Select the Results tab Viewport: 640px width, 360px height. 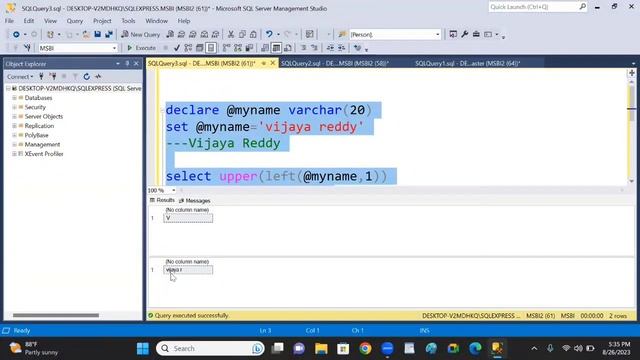162,200
